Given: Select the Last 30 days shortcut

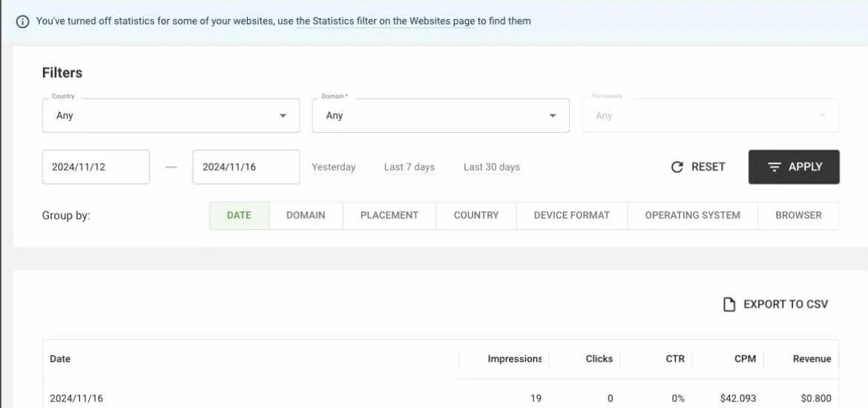Looking at the screenshot, I should click(x=492, y=167).
